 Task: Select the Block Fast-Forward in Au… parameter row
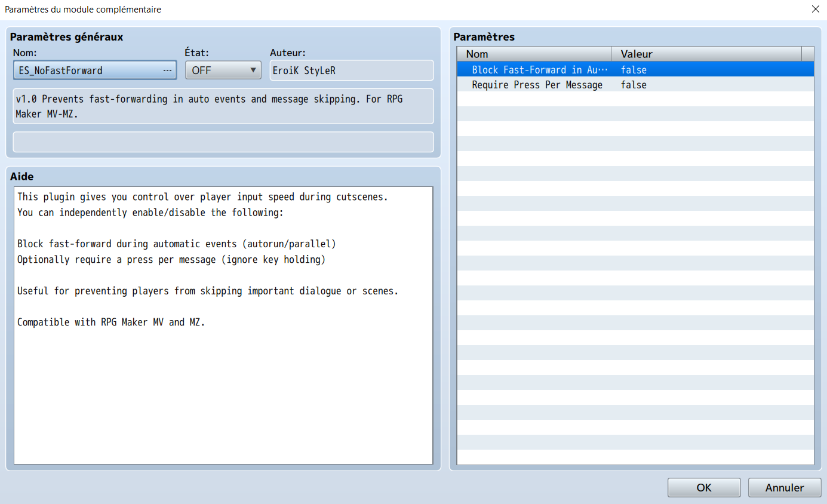coord(635,70)
